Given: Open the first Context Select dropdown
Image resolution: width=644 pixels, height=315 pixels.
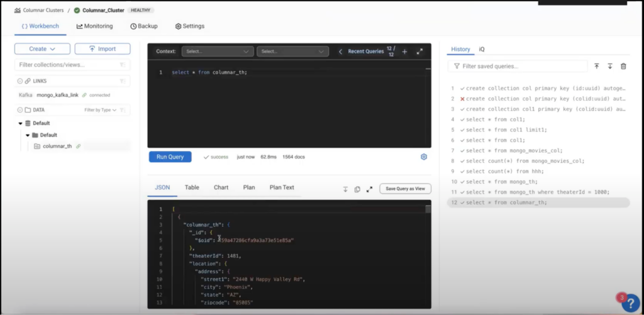Looking at the screenshot, I should point(217,52).
